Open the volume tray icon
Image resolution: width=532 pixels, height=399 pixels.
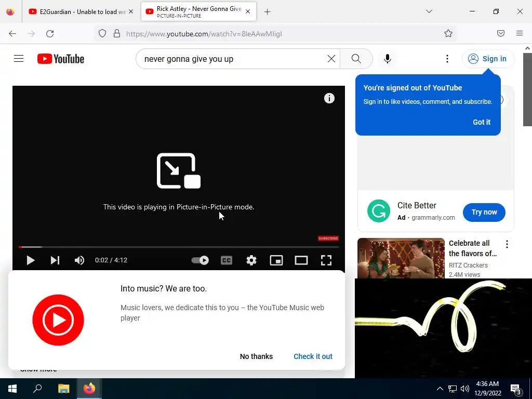[465, 389]
